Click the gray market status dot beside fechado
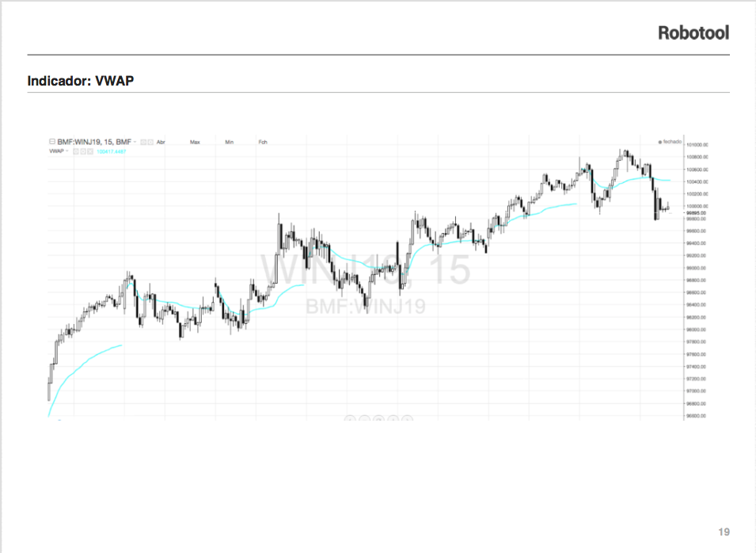The width and height of the screenshot is (756, 553). pos(660,142)
